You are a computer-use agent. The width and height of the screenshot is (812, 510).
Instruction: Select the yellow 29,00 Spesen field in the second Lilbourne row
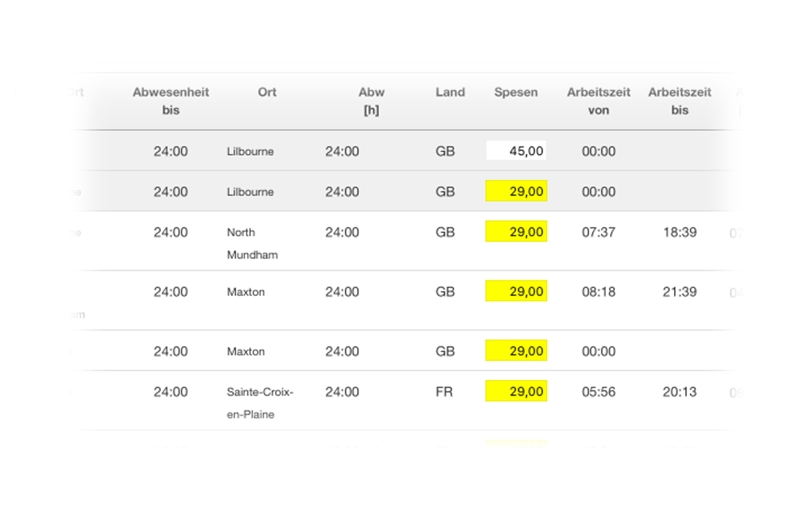click(x=516, y=191)
